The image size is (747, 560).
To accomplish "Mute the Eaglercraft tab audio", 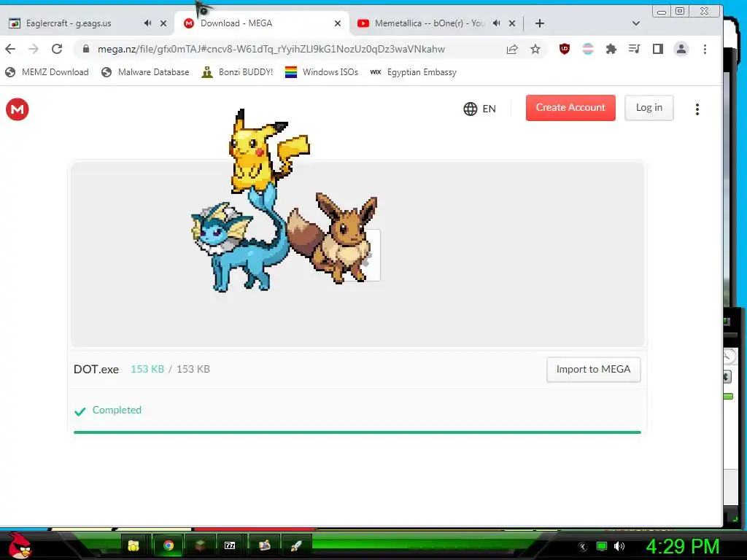I will (x=147, y=23).
